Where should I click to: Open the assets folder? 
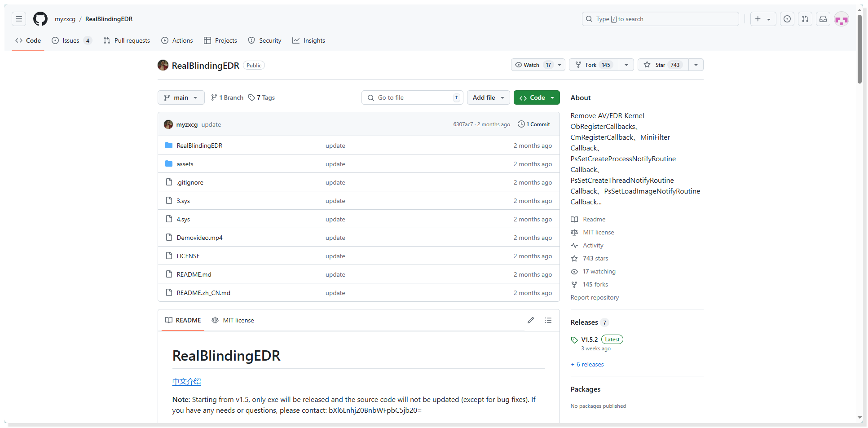[x=185, y=164]
